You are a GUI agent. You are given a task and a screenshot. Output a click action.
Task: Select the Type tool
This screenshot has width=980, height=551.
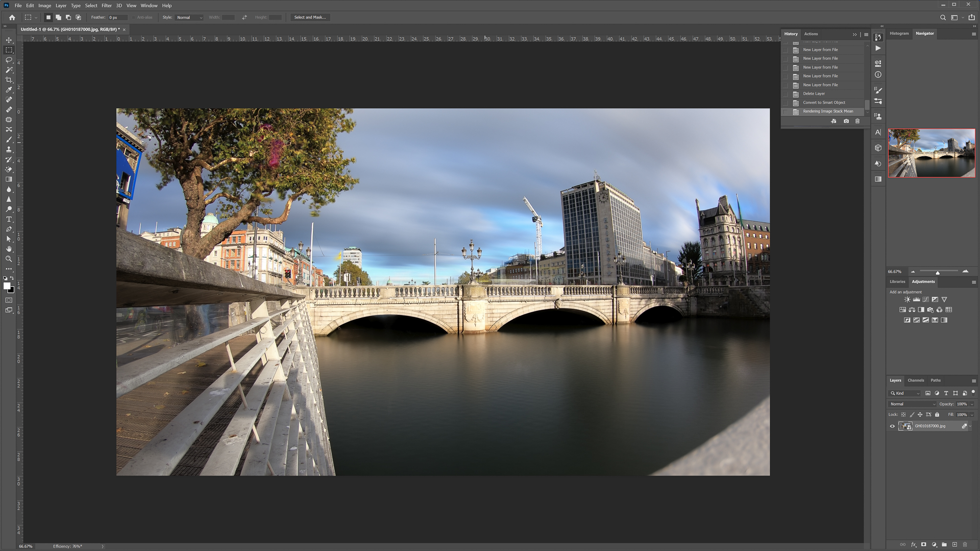tap(9, 219)
